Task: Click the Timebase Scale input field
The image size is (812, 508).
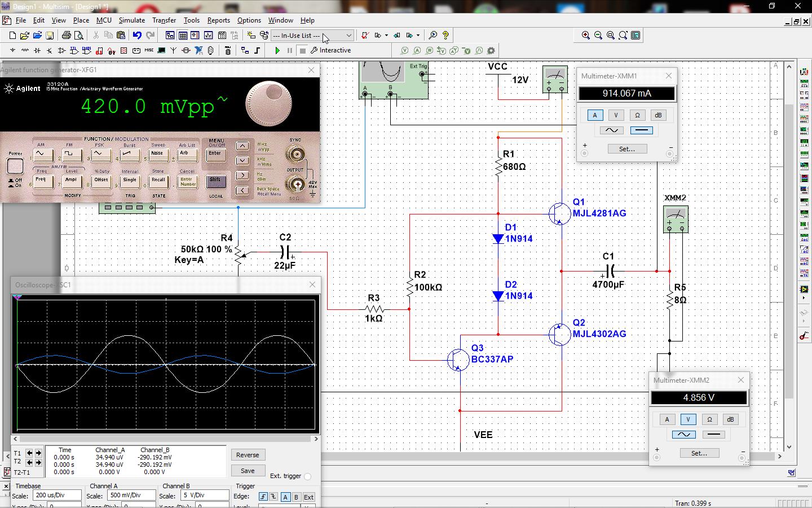Action: tap(57, 496)
